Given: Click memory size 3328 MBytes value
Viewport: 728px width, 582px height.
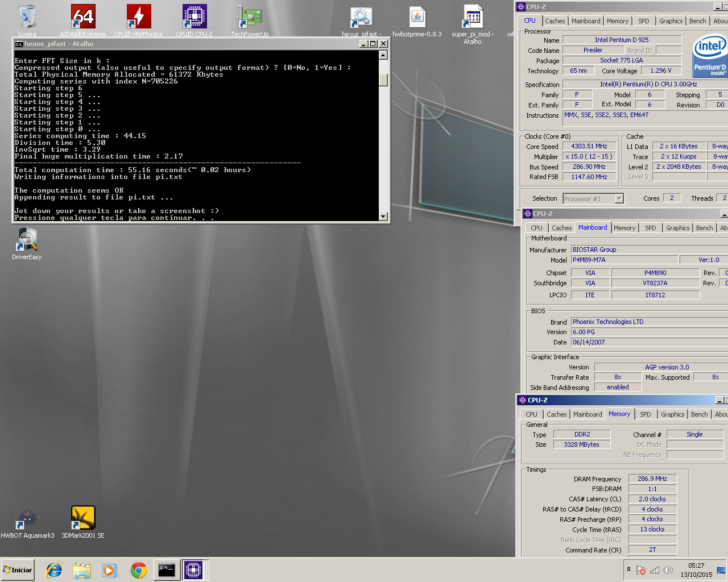Looking at the screenshot, I should coord(582,444).
